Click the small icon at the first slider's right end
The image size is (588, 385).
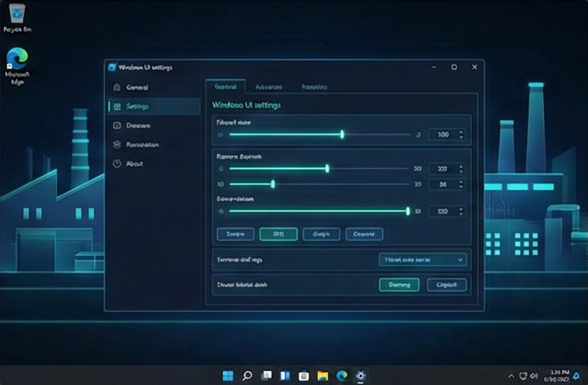click(x=418, y=135)
